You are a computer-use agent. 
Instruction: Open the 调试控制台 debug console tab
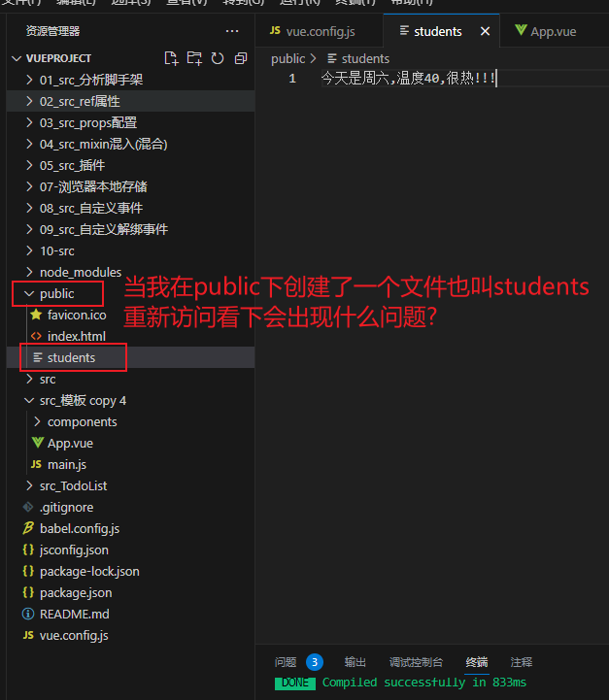tap(416, 662)
